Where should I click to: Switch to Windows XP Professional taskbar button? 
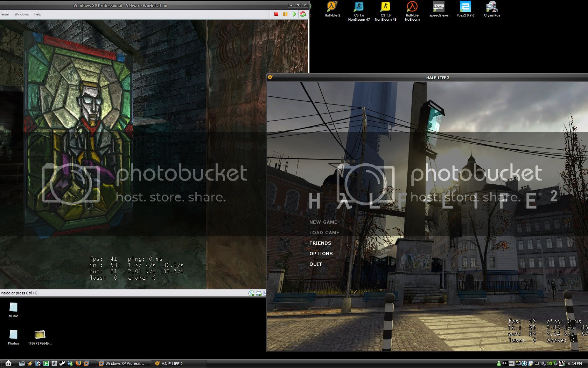(124, 363)
